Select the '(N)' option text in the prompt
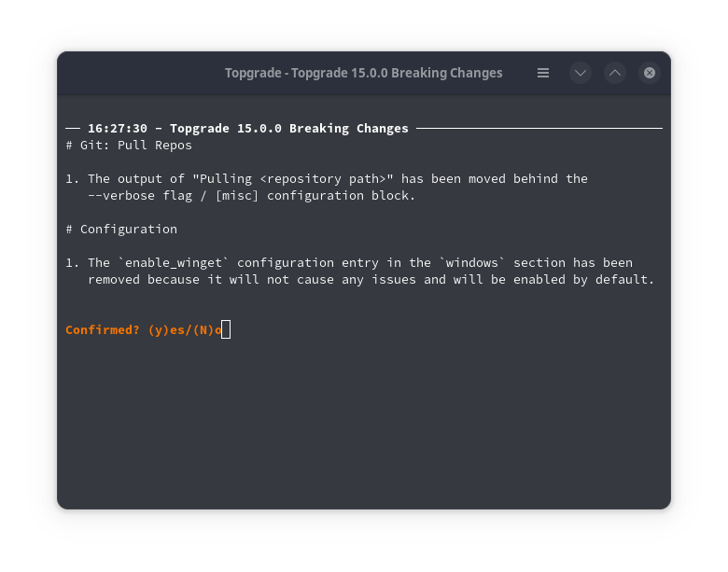Screen dimensions: 728x572 pos(203,329)
